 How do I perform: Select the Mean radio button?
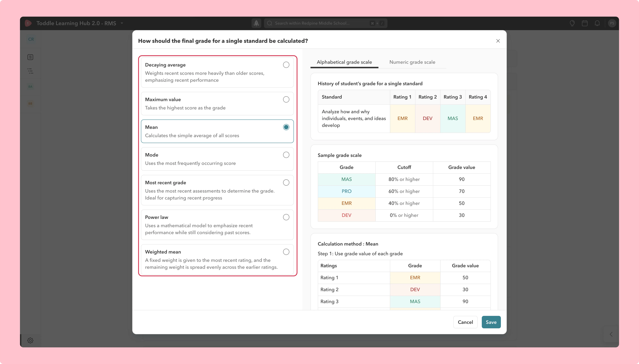(x=286, y=127)
